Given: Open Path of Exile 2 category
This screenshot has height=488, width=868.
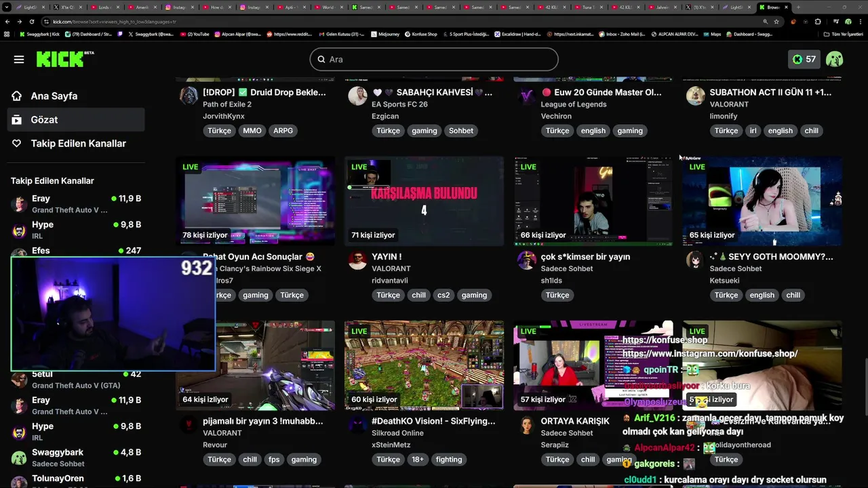Looking at the screenshot, I should point(227,104).
